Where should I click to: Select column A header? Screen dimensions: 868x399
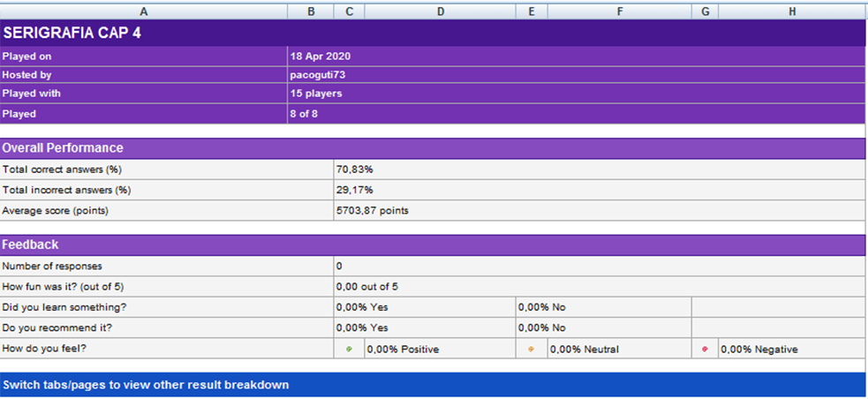click(x=144, y=11)
